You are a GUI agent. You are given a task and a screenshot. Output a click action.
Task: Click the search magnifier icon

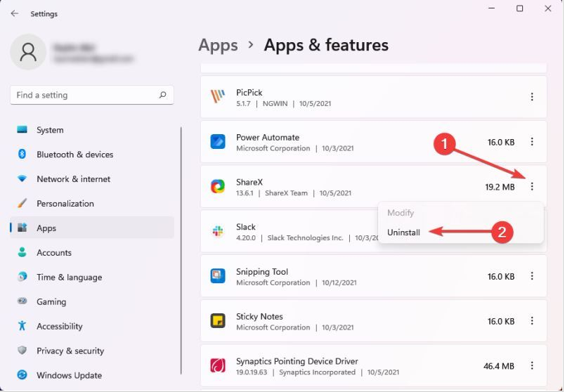pos(163,95)
